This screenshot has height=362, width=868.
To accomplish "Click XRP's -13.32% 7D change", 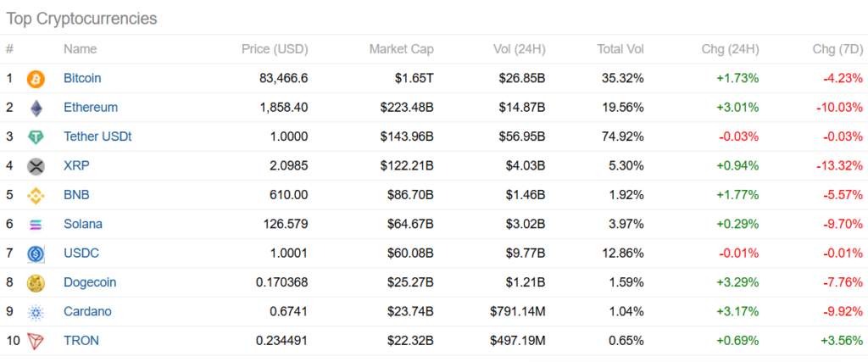I will (840, 165).
